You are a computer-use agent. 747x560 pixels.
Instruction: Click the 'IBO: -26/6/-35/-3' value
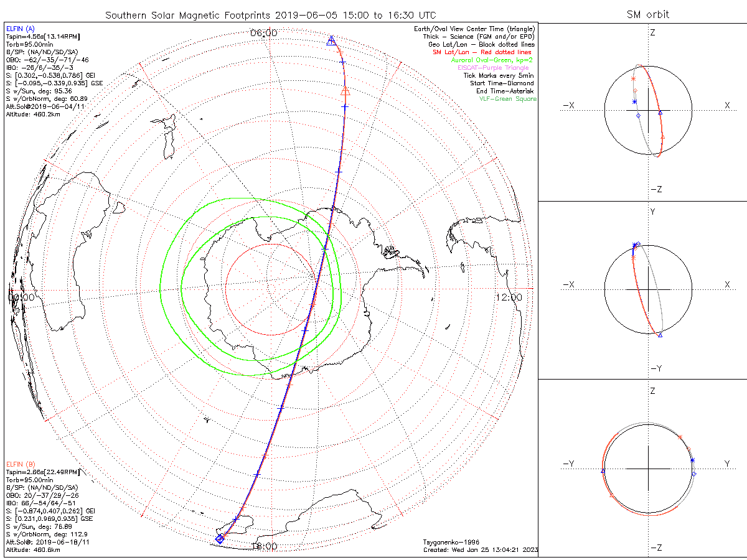(x=40, y=68)
